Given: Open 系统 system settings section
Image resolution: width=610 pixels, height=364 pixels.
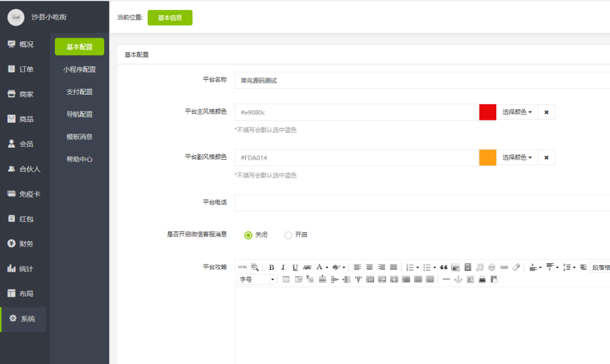Looking at the screenshot, I should pos(23,319).
